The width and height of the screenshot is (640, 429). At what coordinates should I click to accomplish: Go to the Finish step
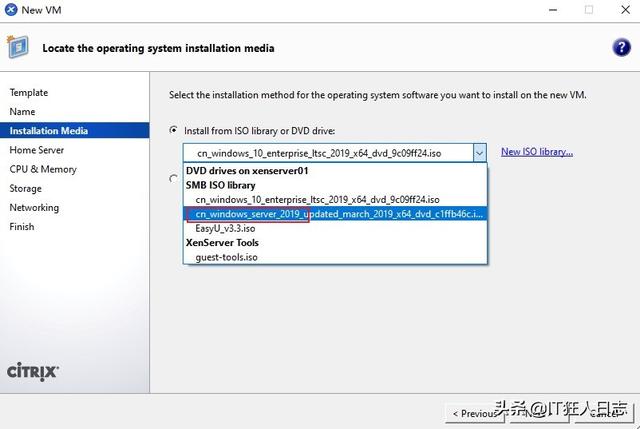pos(22,227)
